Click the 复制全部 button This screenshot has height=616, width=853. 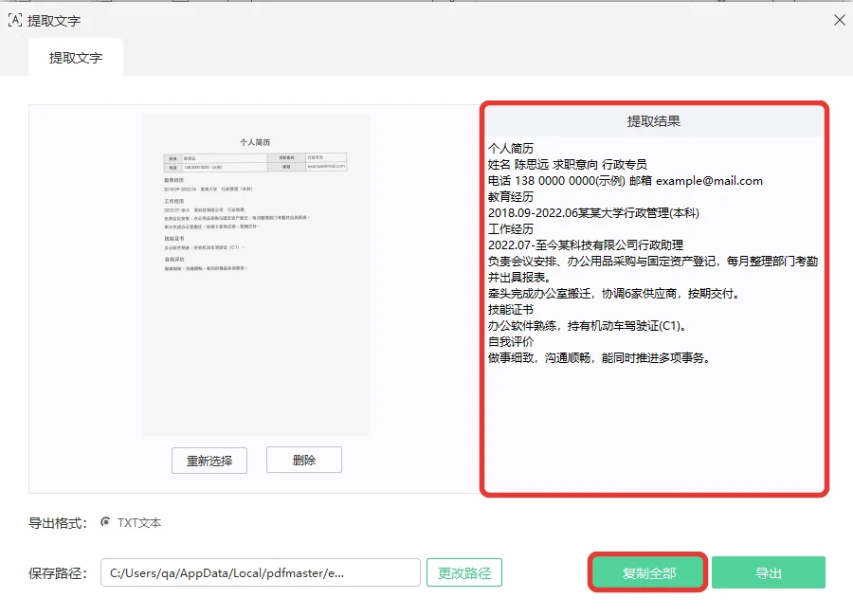[x=648, y=572]
